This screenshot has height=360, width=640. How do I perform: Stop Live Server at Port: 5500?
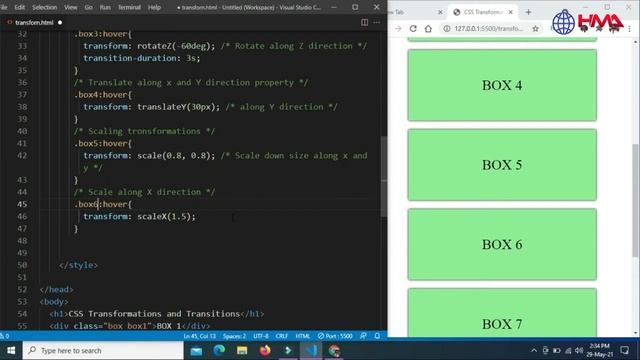pos(335,336)
